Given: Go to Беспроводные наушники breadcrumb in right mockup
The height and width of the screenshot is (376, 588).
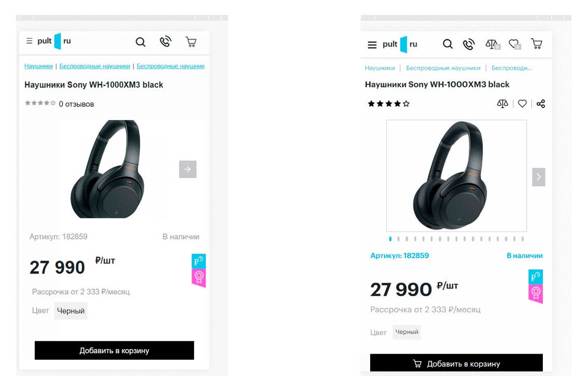Looking at the screenshot, I should pyautogui.click(x=443, y=68).
